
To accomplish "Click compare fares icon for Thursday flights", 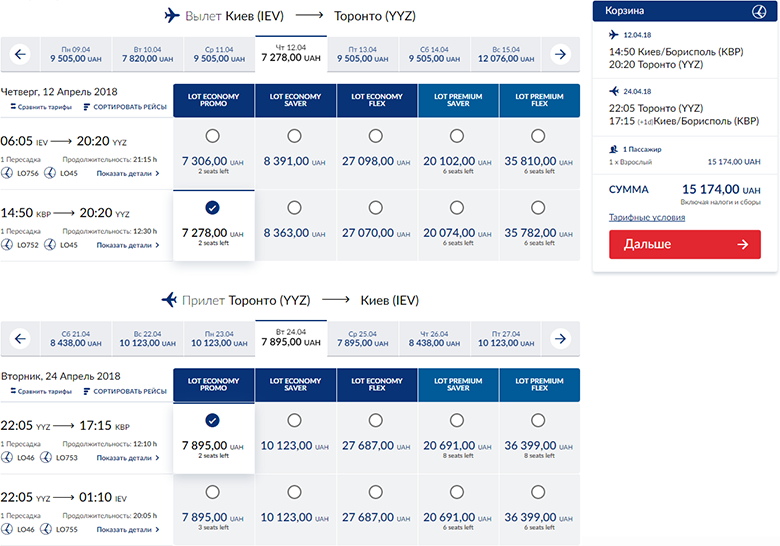I will tap(6, 107).
